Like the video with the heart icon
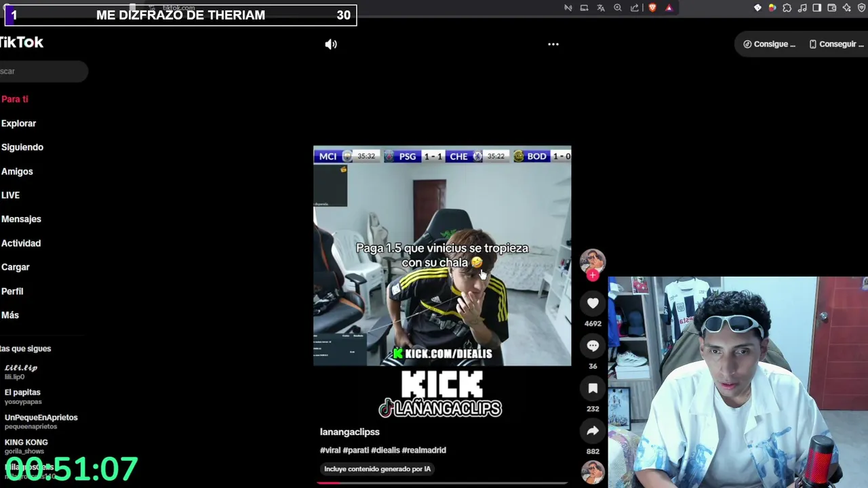Image resolution: width=868 pixels, height=488 pixels. (593, 303)
